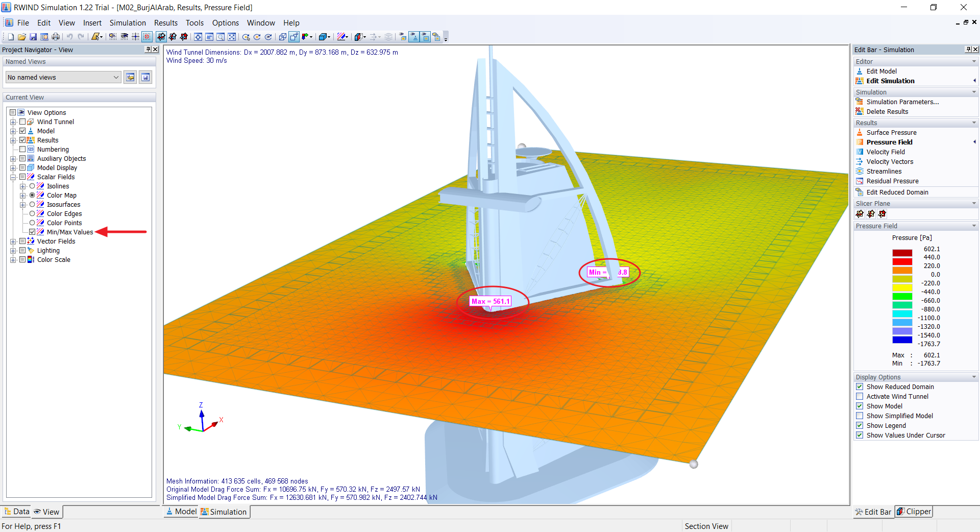Open Simulation Parameters
This screenshot has height=532, width=980.
tap(901, 102)
